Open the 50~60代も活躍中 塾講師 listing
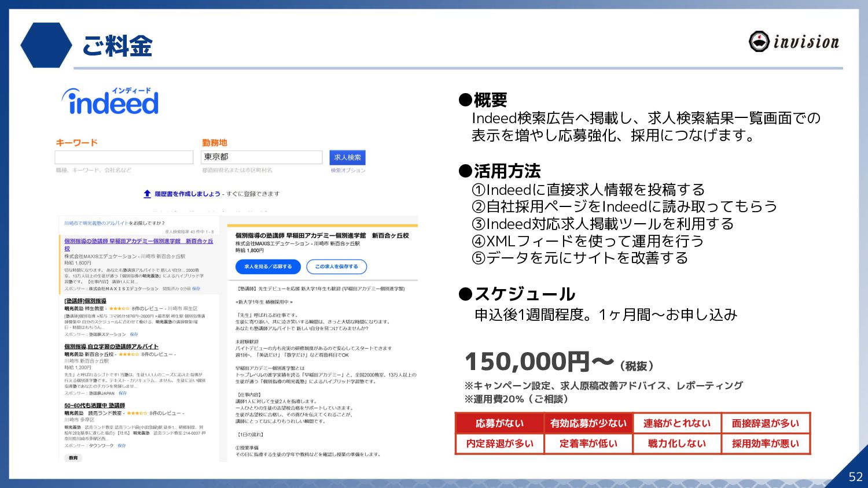 click(x=94, y=406)
